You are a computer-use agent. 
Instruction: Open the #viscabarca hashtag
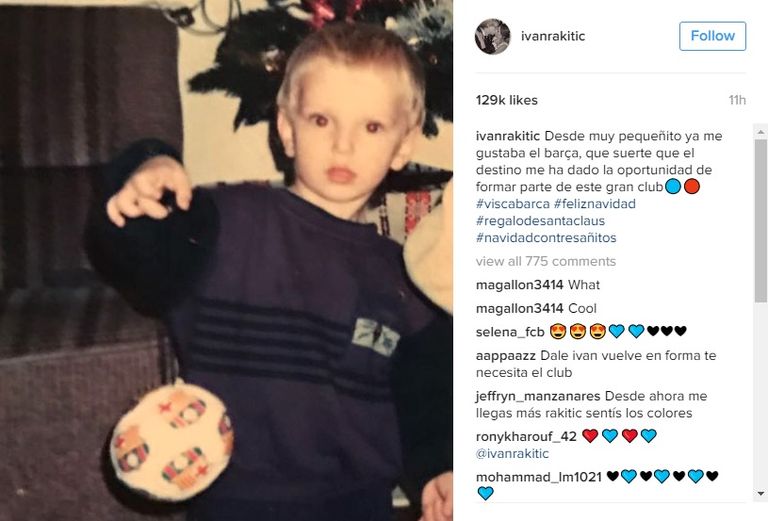(512, 204)
